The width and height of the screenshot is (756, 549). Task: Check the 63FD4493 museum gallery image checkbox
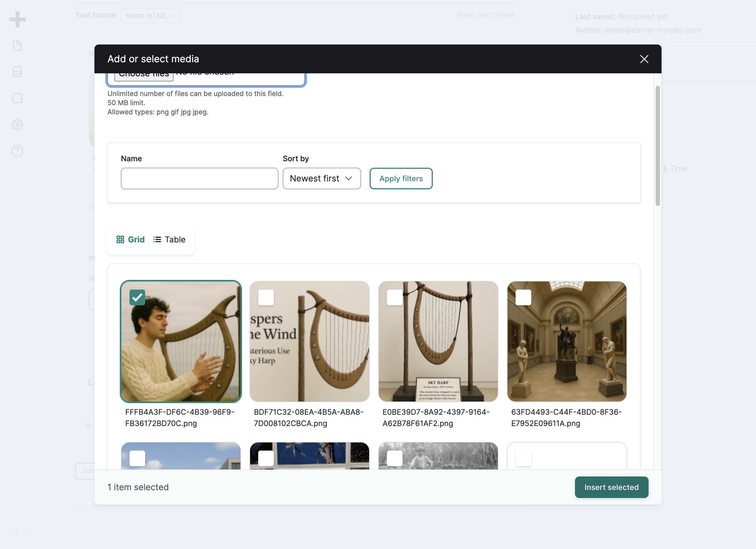[x=523, y=297]
